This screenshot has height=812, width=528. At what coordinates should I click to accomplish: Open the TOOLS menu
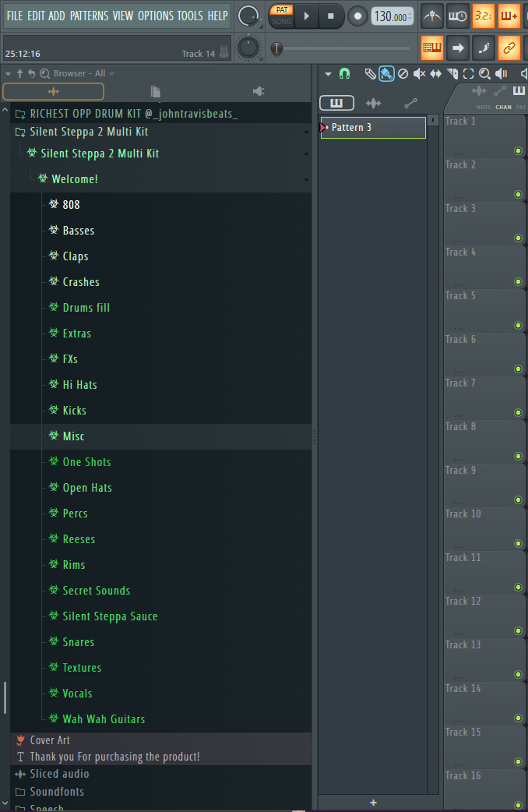click(x=189, y=16)
